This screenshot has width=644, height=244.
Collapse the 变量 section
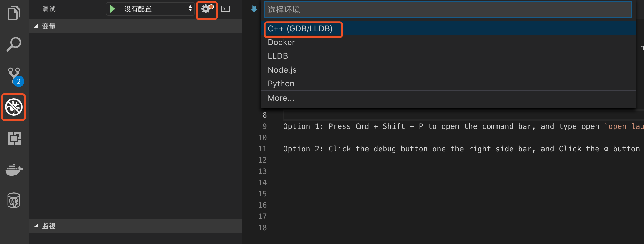136,26
